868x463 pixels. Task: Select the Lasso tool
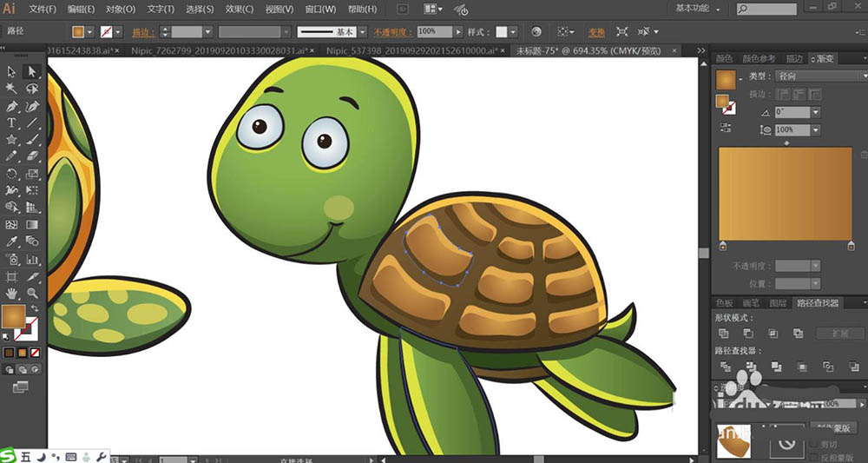32,89
